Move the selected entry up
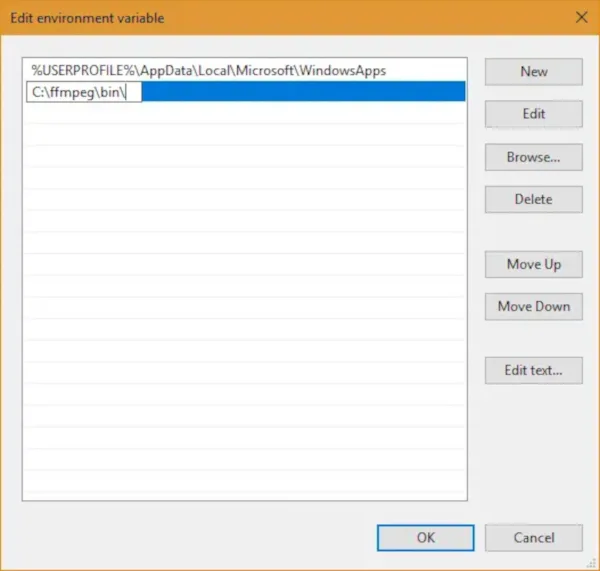The width and height of the screenshot is (600, 571). click(x=534, y=264)
